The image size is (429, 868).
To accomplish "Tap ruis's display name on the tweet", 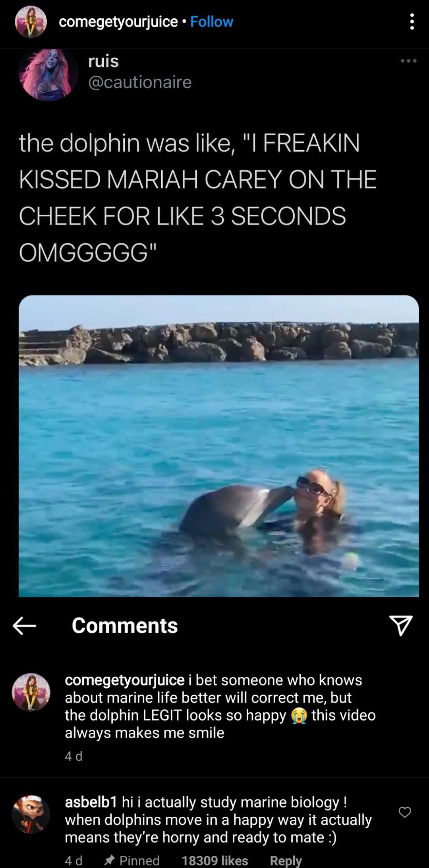I will (103, 62).
